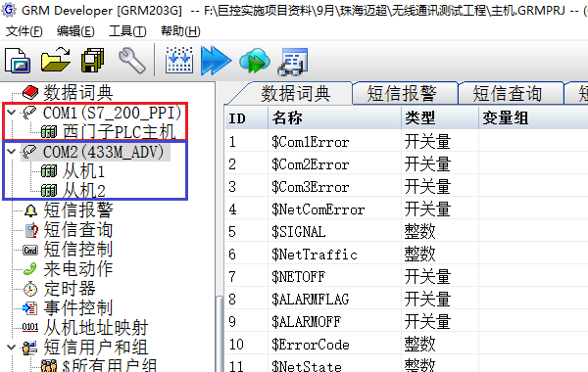
Task: Select the $Com2Error variable row
Action: 407,164
